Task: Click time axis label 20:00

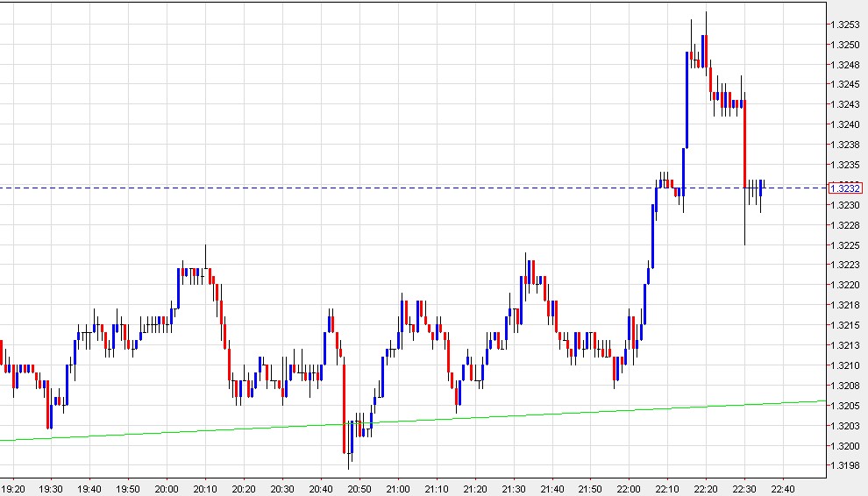Action: (x=167, y=489)
